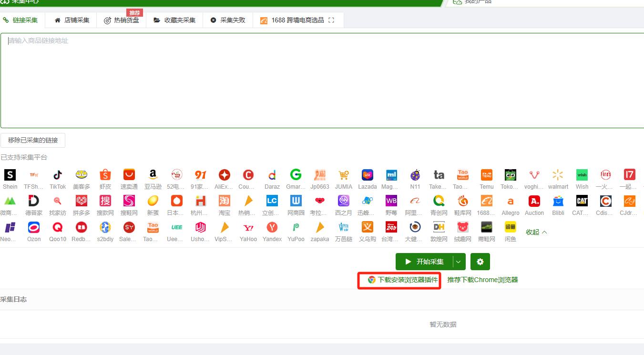Open dropdown arrow next to 开始采集
This screenshot has width=644, height=355.
coord(459,262)
